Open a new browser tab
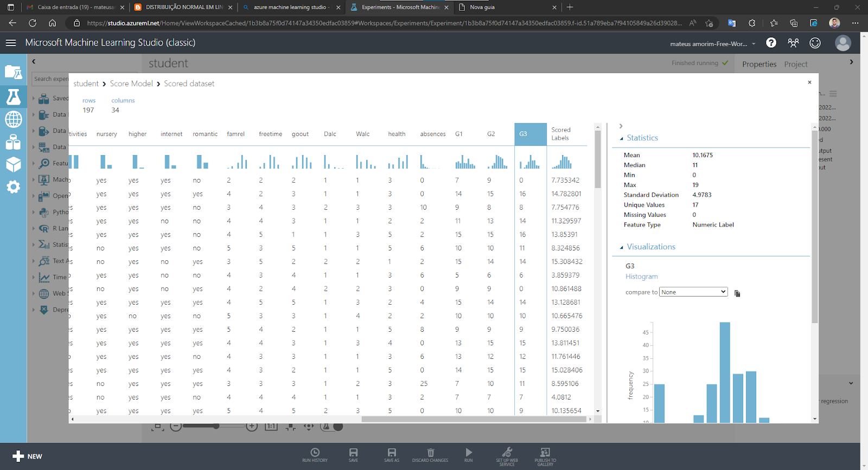This screenshot has width=868, height=470. 570,8
